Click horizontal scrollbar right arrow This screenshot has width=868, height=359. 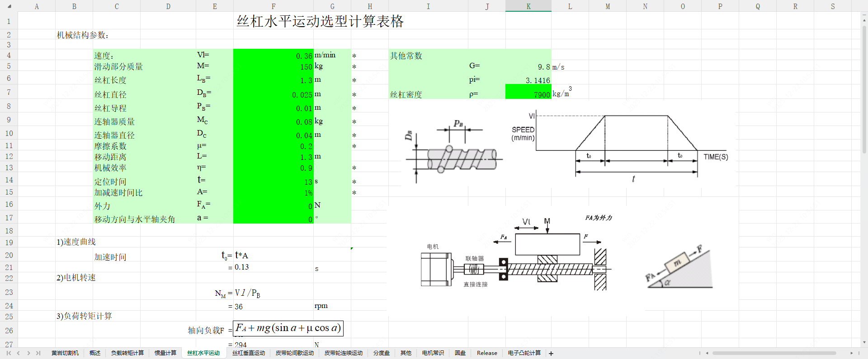pos(851,353)
